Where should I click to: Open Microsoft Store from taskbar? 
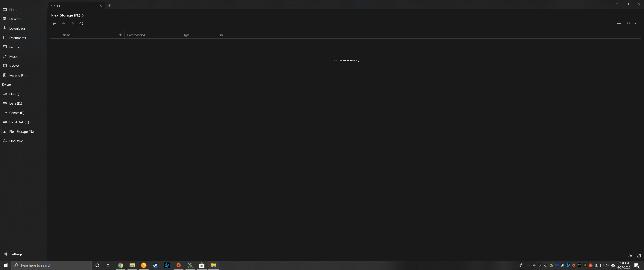(202, 265)
